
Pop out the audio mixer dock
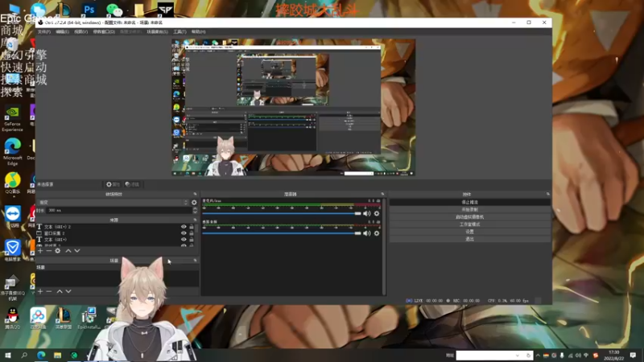click(382, 194)
